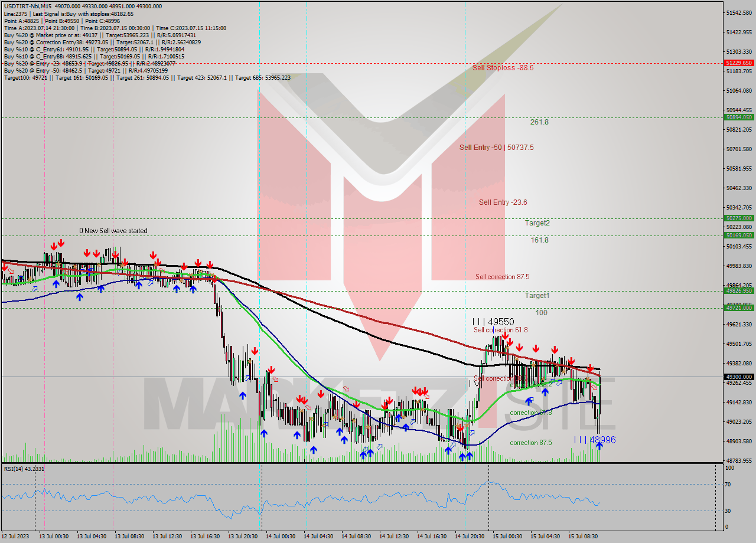
Task: Select the green 49721.000 price tag
Action: (739, 308)
